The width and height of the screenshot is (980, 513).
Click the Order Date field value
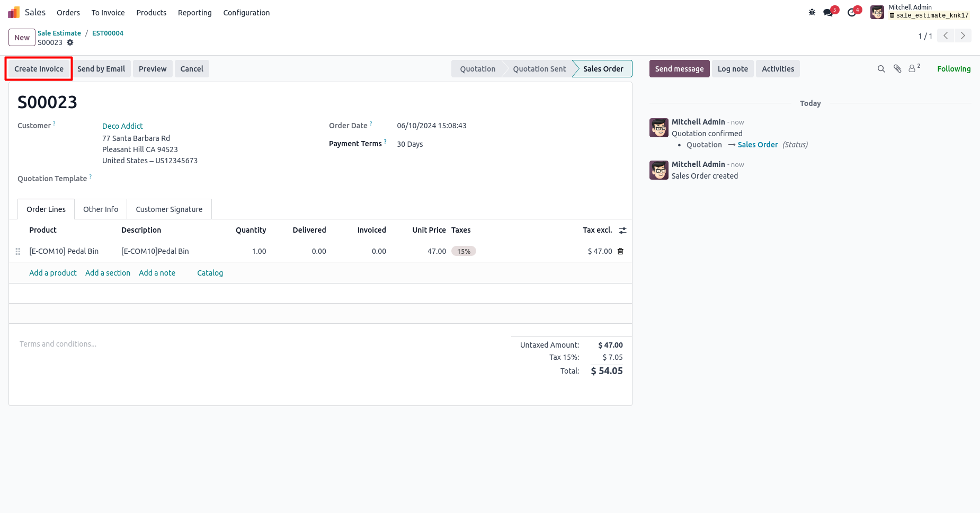(432, 126)
